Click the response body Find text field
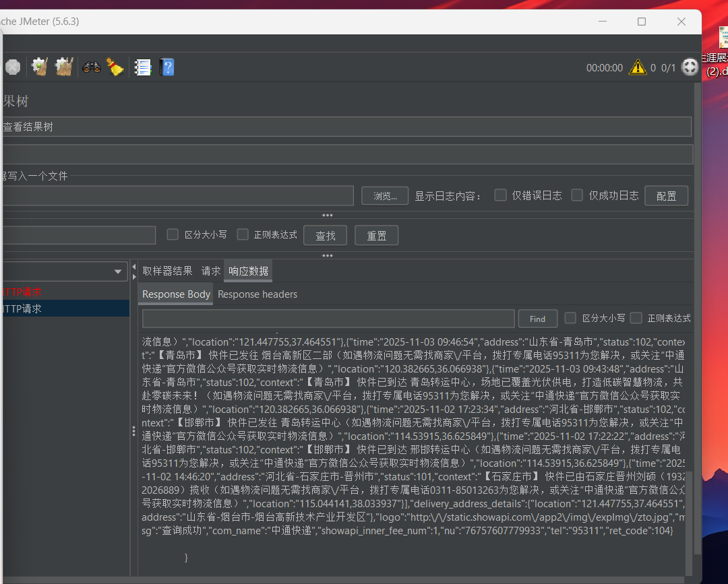 coord(328,319)
